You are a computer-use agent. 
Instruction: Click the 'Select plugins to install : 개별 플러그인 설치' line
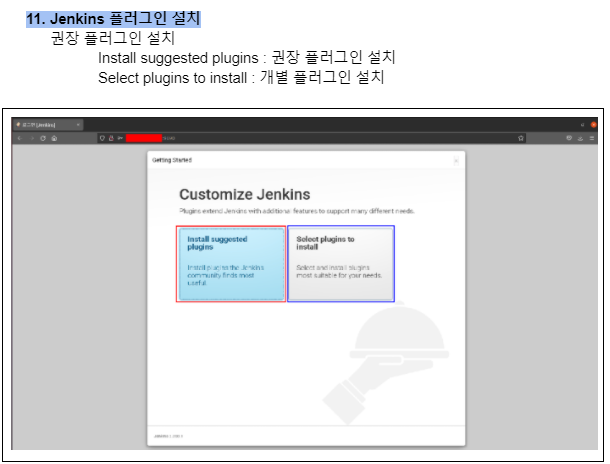(241, 77)
